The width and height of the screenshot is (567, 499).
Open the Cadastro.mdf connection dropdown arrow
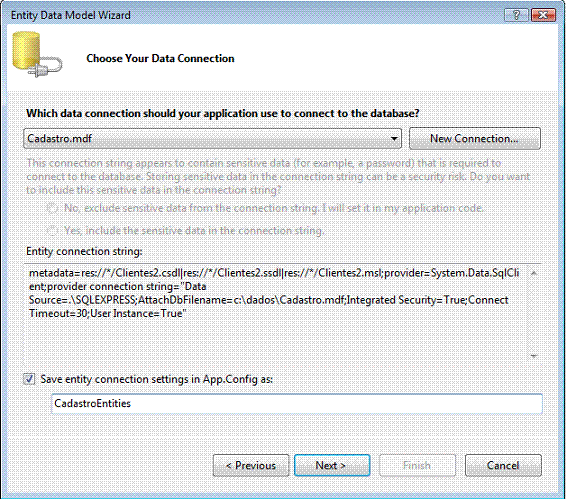pos(394,138)
